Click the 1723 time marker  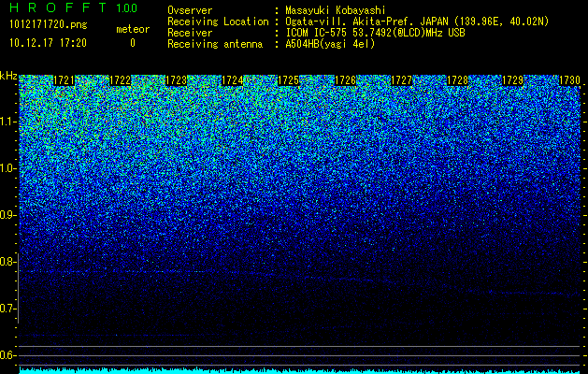point(176,80)
